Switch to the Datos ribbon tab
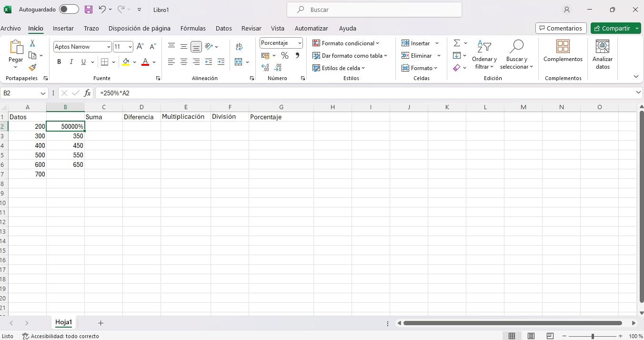Viewport: 644px width, 340px height. coord(223,28)
